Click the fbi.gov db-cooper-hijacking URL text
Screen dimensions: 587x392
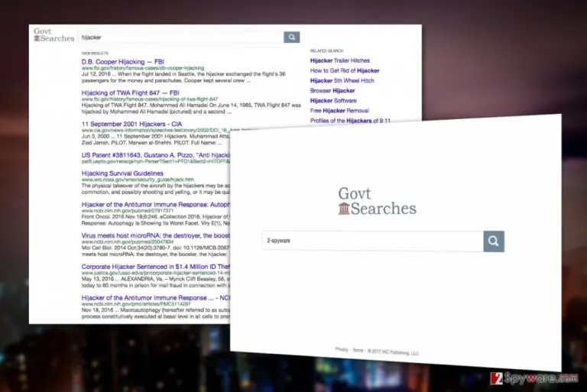[x=143, y=68]
